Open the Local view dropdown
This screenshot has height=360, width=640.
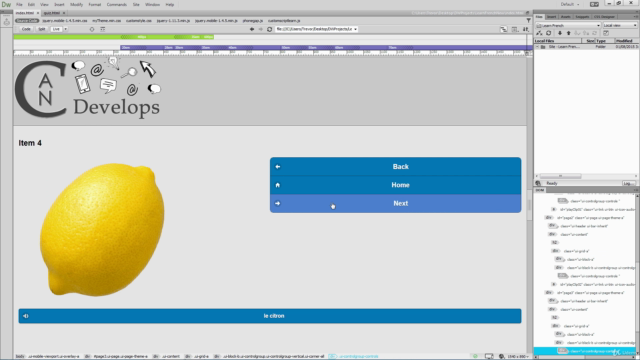tap(620, 25)
